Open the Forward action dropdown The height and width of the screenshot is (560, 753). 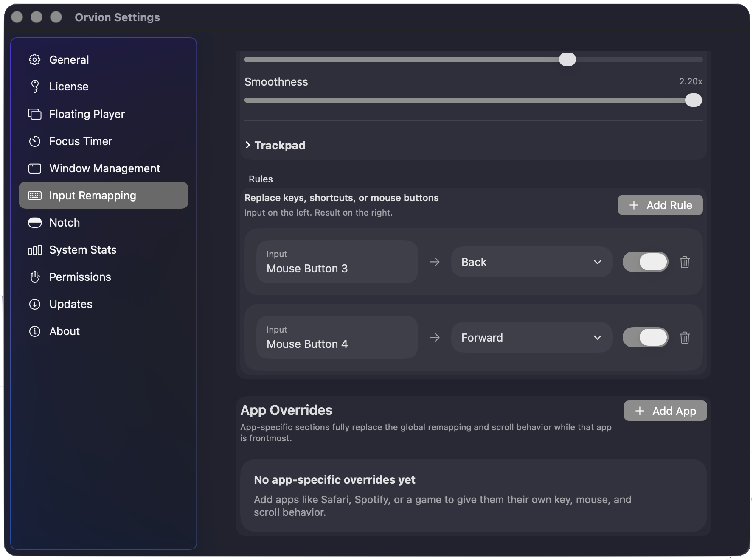pos(531,338)
